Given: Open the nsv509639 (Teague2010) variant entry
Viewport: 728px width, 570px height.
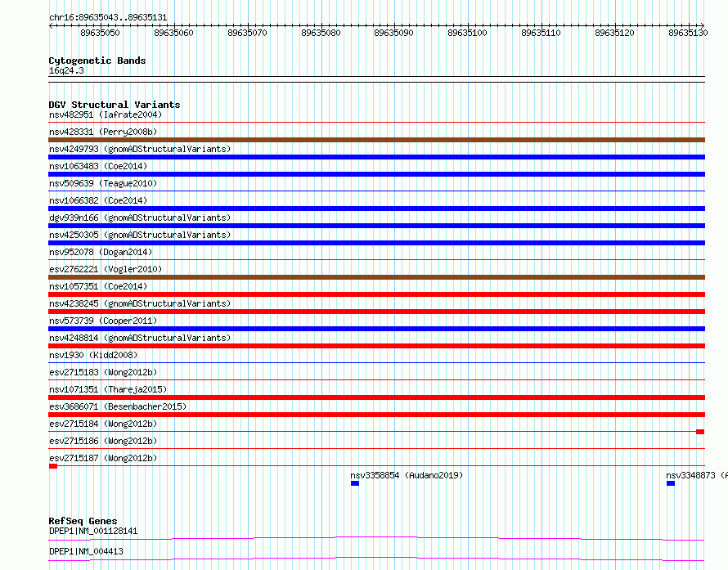Looking at the screenshot, I should coord(103,183).
